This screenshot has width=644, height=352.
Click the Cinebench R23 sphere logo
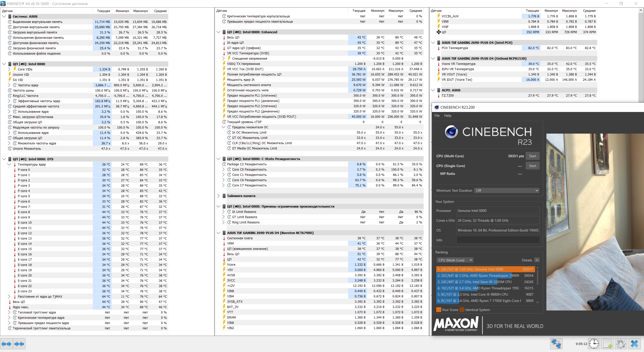coord(451,132)
